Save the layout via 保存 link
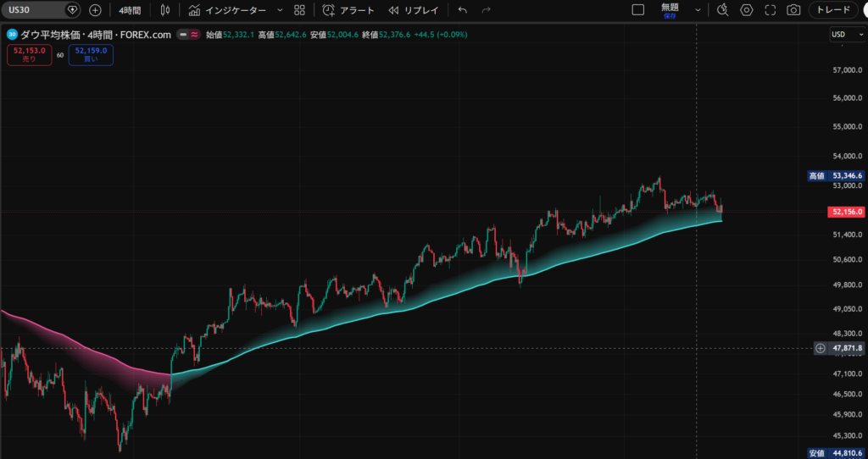 (670, 16)
